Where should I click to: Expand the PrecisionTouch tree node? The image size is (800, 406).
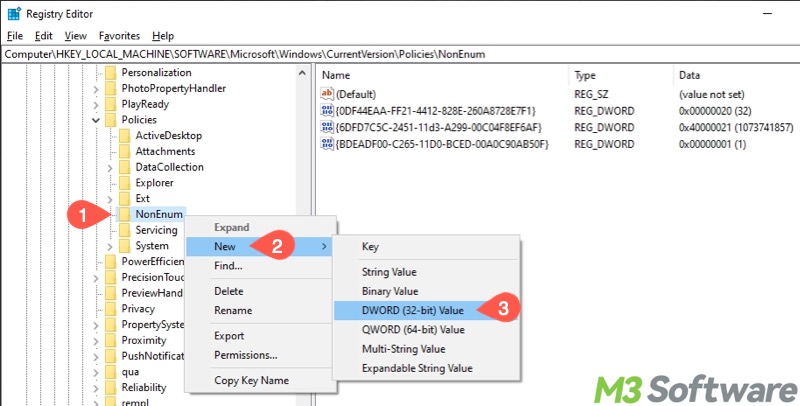coord(96,278)
